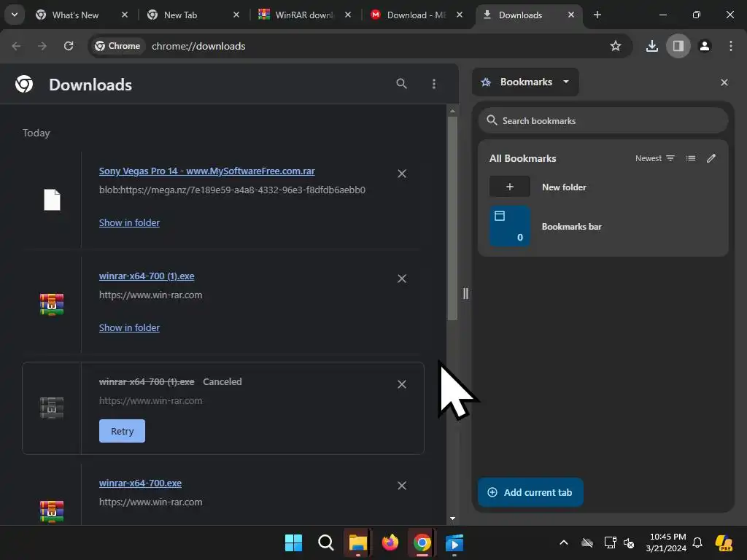The image size is (747, 560).
Task: Open the clock showing 10:45 PM
Action: coord(666,542)
